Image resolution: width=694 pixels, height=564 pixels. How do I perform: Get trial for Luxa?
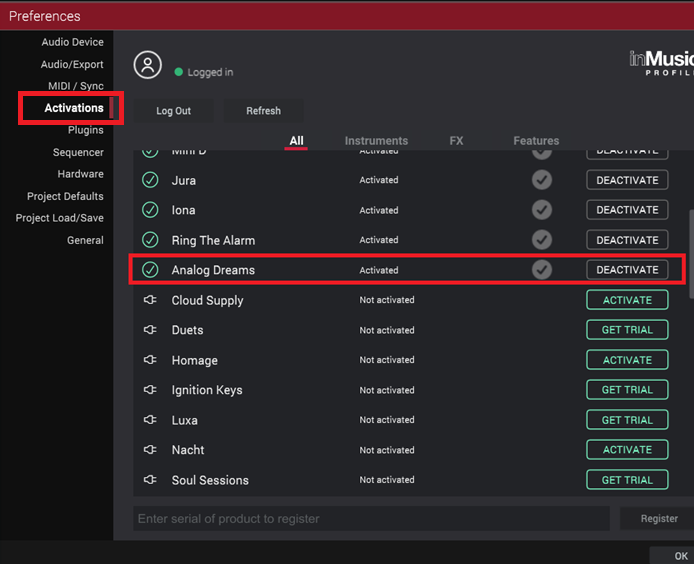(627, 420)
